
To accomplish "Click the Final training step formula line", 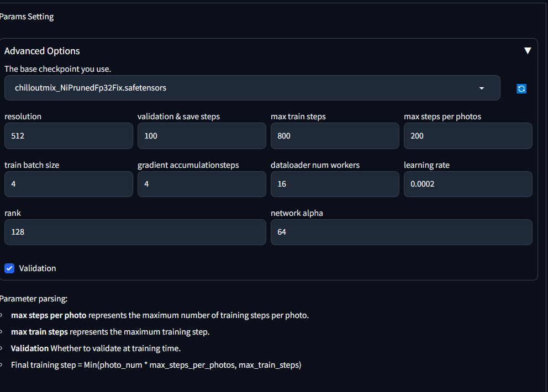I will coord(156,365).
